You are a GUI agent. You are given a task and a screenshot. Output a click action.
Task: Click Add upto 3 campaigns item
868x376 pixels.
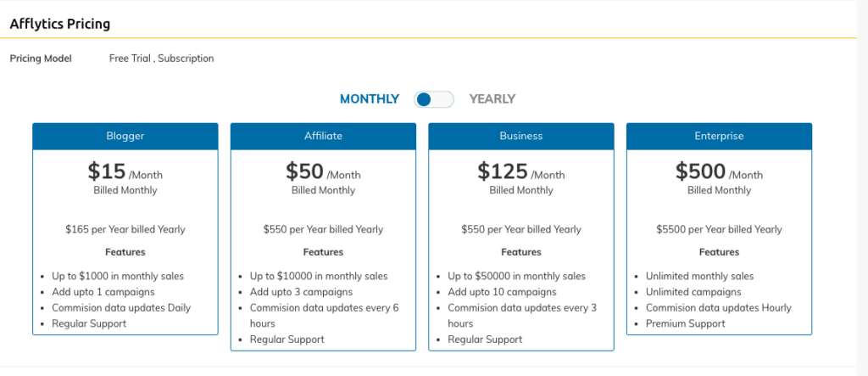(301, 292)
